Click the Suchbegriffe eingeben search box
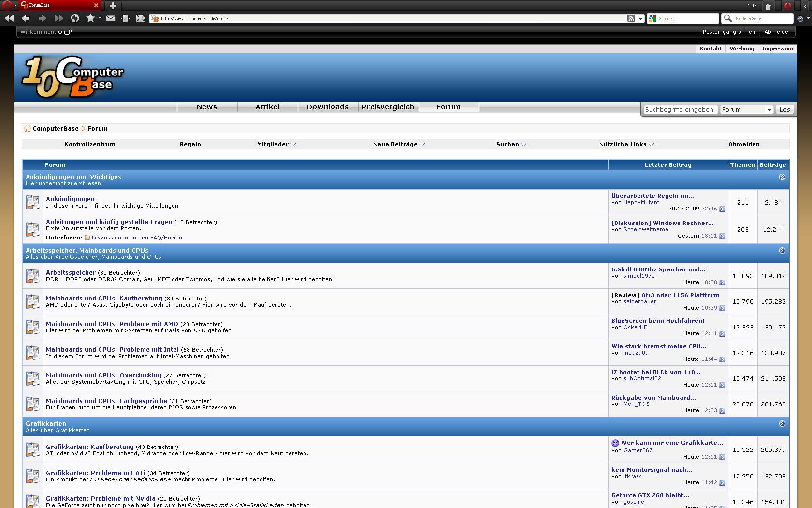812x508 pixels. pyautogui.click(x=680, y=110)
